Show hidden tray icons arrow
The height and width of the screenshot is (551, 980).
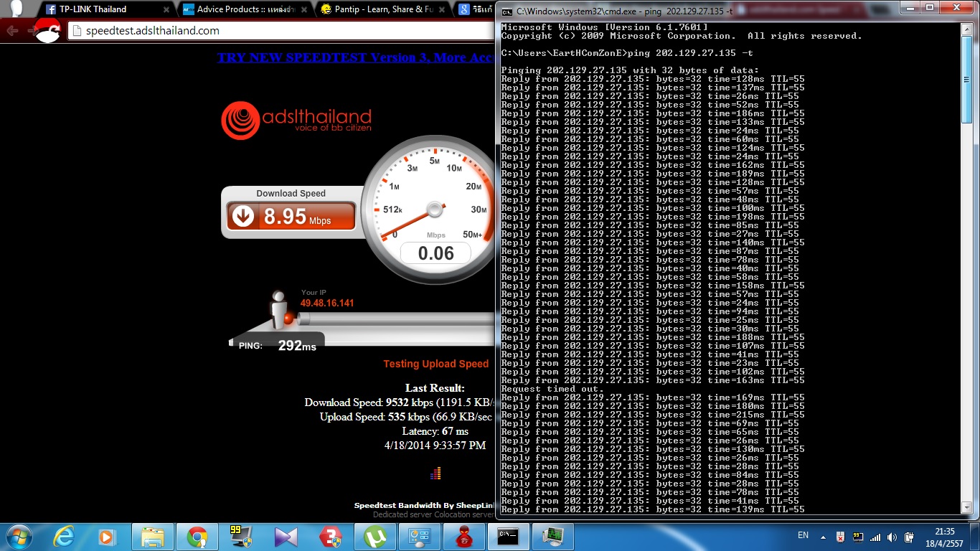click(822, 536)
